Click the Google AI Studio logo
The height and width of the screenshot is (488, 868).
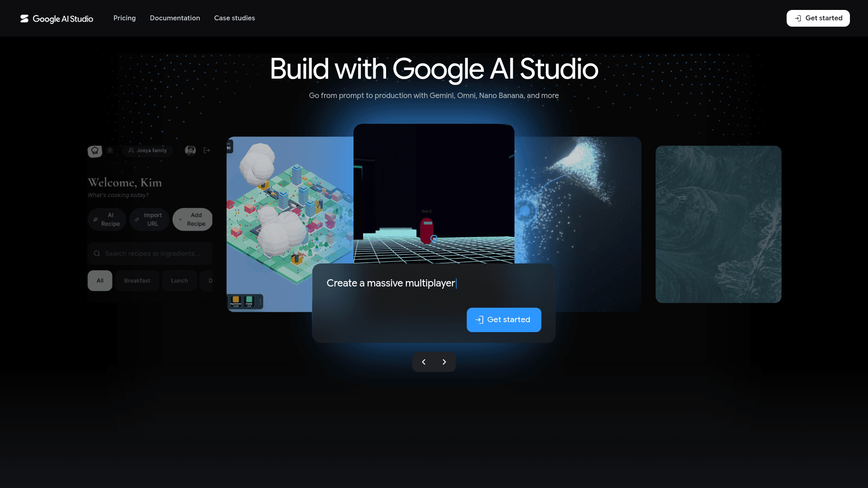pyautogui.click(x=57, y=19)
